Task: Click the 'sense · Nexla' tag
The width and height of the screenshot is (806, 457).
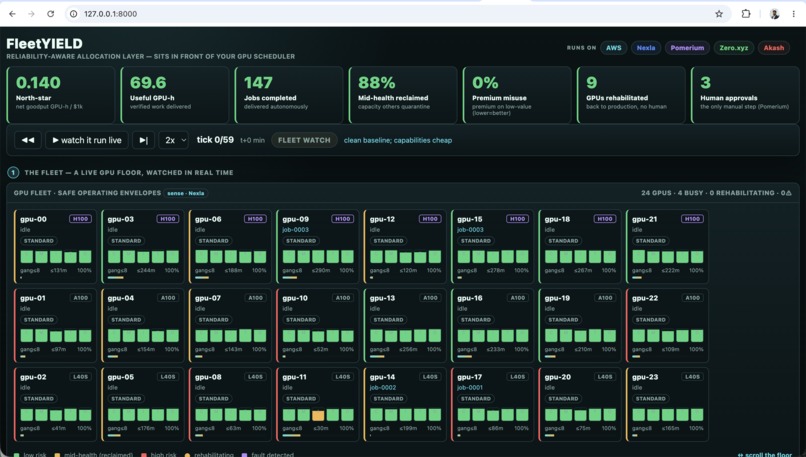Action: point(186,193)
